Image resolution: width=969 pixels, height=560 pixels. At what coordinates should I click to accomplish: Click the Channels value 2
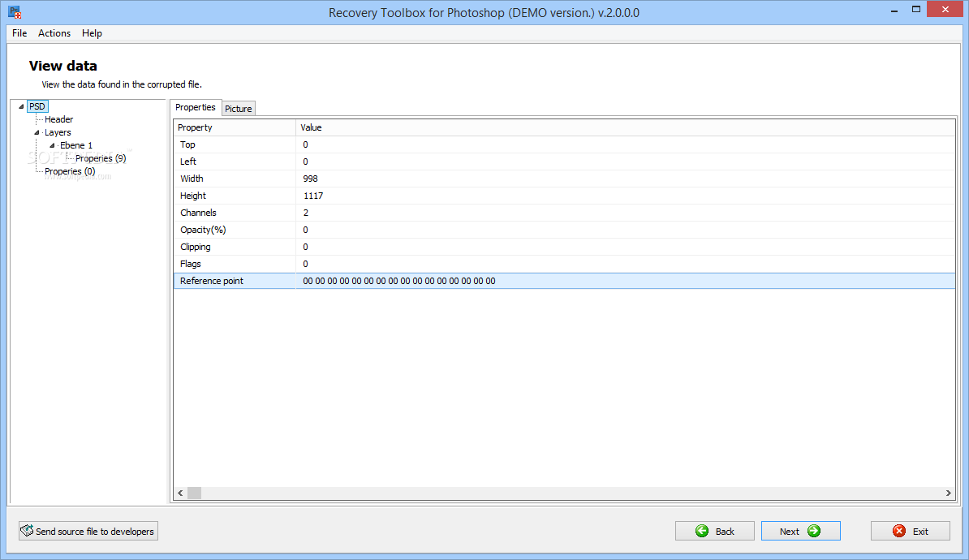coord(306,213)
